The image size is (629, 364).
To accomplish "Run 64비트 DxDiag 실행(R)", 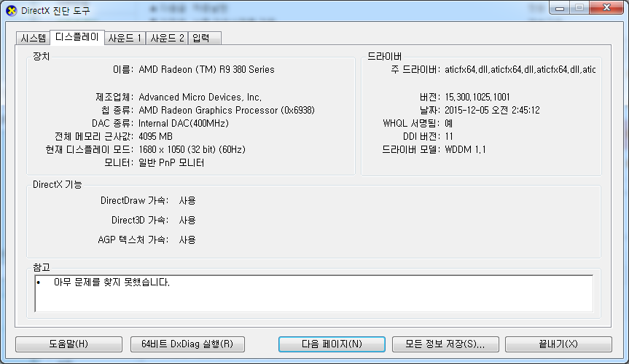I will pos(187,344).
